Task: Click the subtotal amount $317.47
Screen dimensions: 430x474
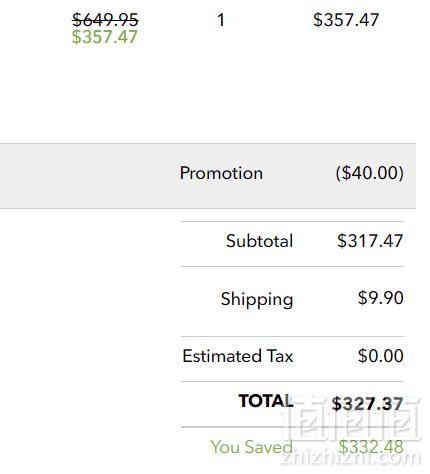Action: click(x=370, y=241)
